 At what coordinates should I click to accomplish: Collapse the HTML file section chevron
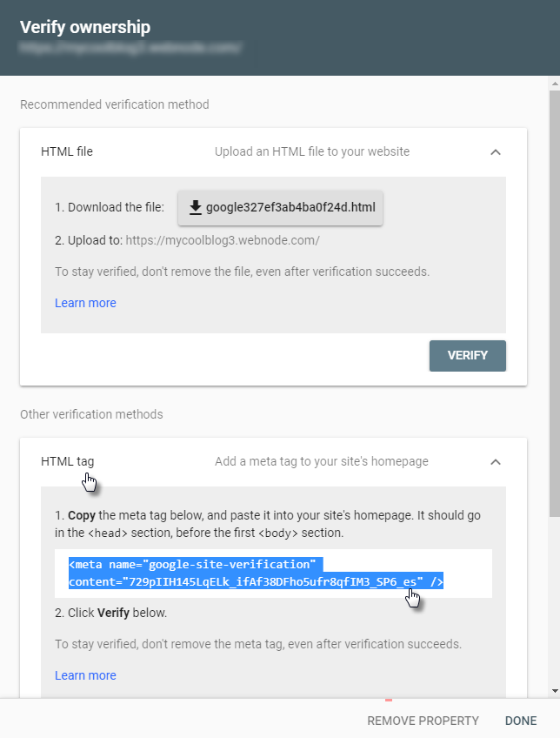point(496,151)
